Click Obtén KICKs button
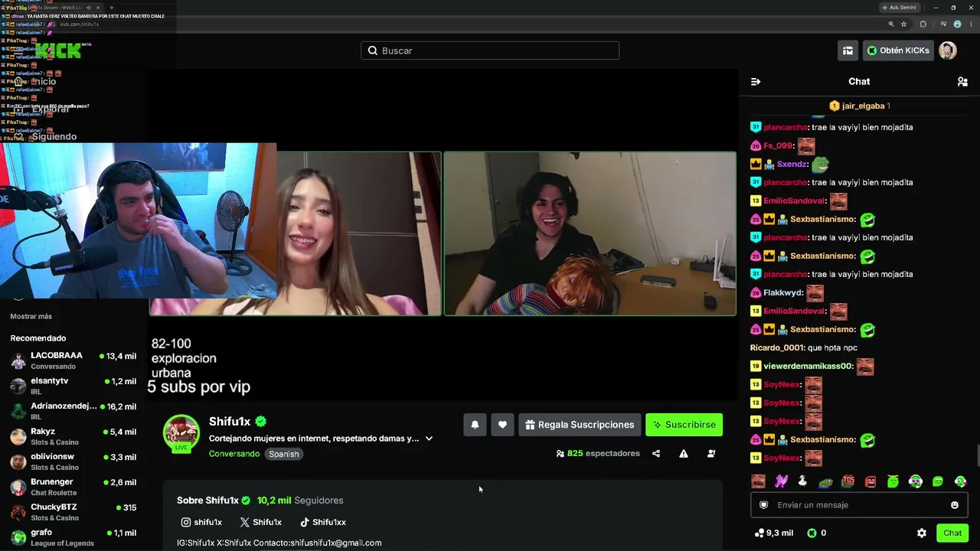Image resolution: width=980 pixels, height=551 pixels. coord(898,51)
